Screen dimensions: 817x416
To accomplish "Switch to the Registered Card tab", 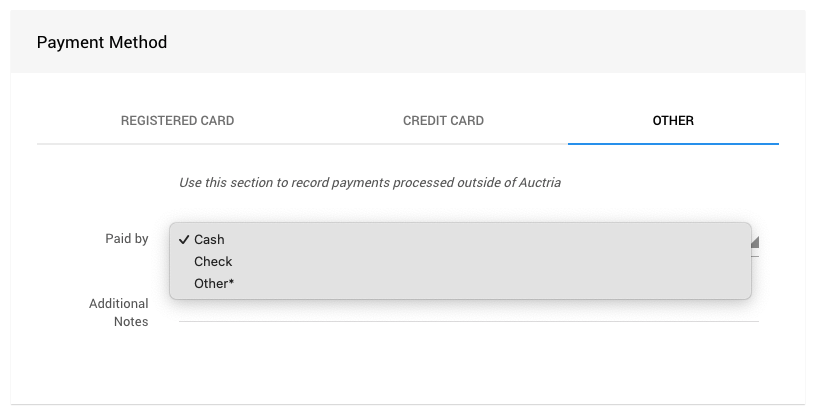I will (x=177, y=121).
